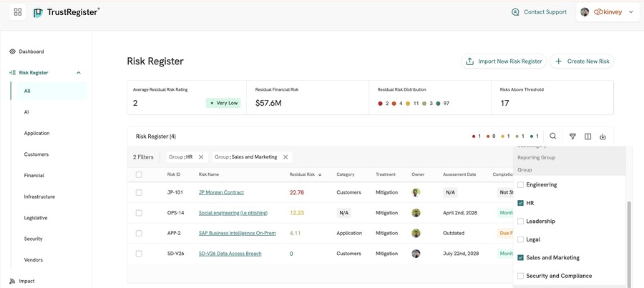Expand the Reporting Group filter section

coord(570,157)
